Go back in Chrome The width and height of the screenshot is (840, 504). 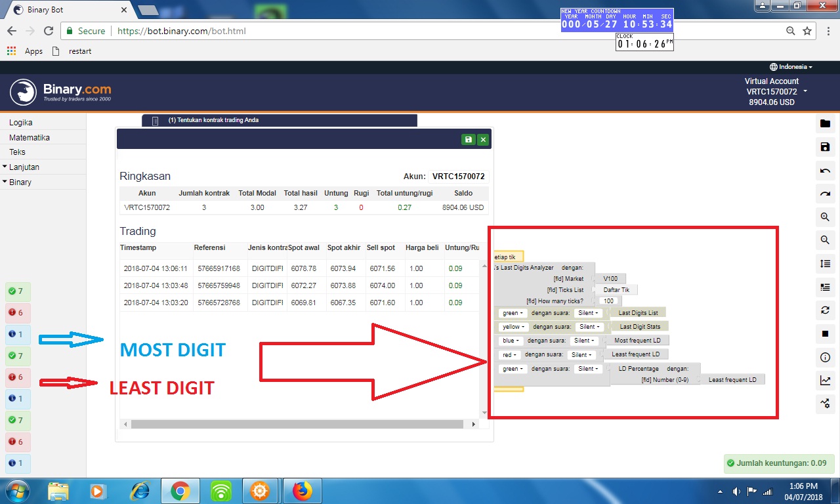click(12, 31)
